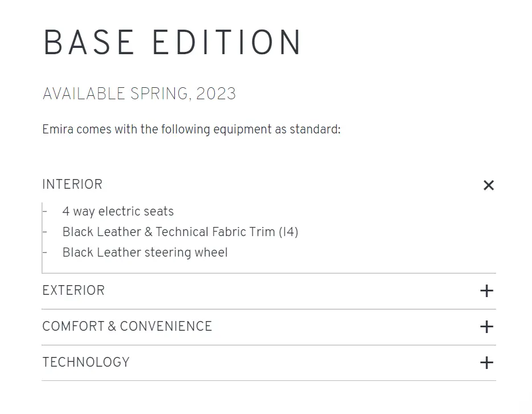Click '2023' in the availability subtitle

[216, 94]
